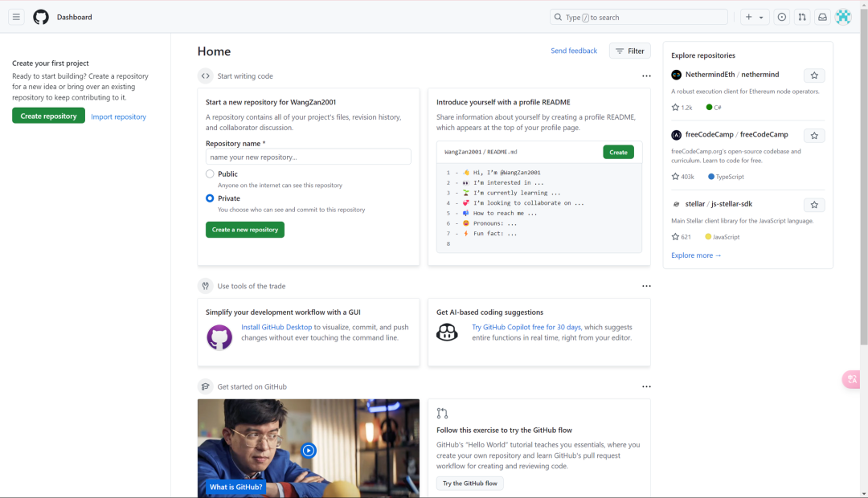The height and width of the screenshot is (498, 868).
Task: Click the GitHub Octocat logo
Action: (x=41, y=17)
